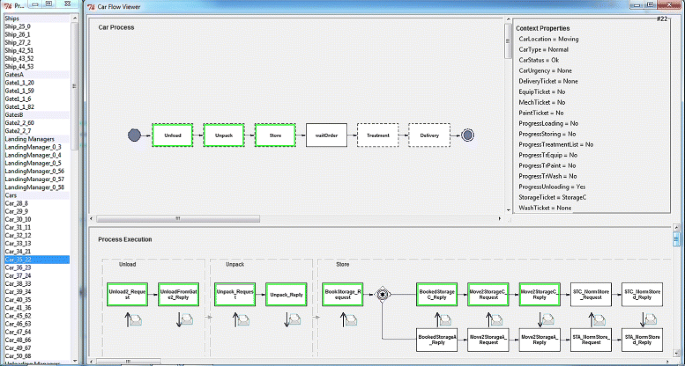Click the envelope icon under STC_NormStored_Reply
This screenshot has width=685, height=366.
[651, 320]
